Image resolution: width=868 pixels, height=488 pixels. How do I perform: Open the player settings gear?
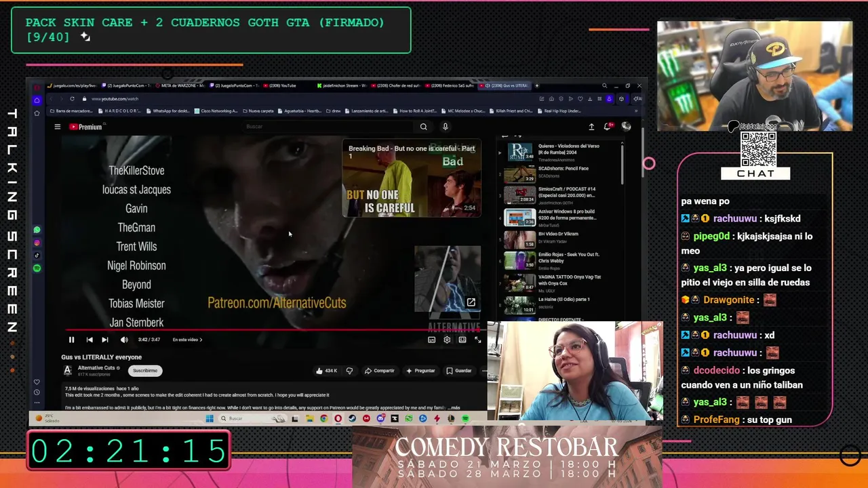point(447,340)
